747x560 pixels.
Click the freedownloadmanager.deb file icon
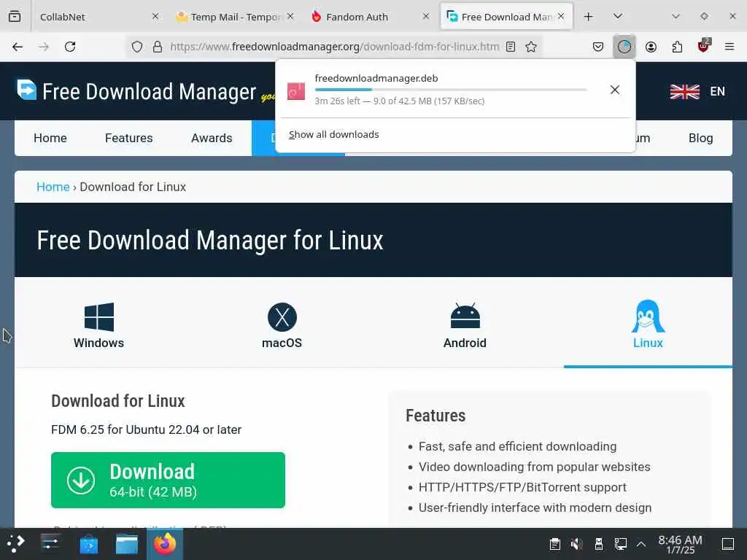click(x=296, y=90)
